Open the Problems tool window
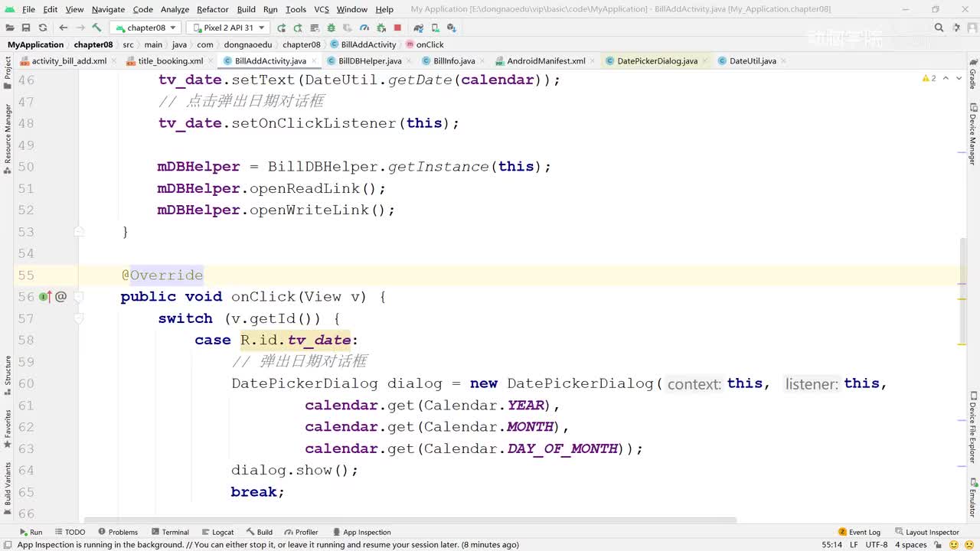This screenshot has width=980, height=551. (118, 532)
